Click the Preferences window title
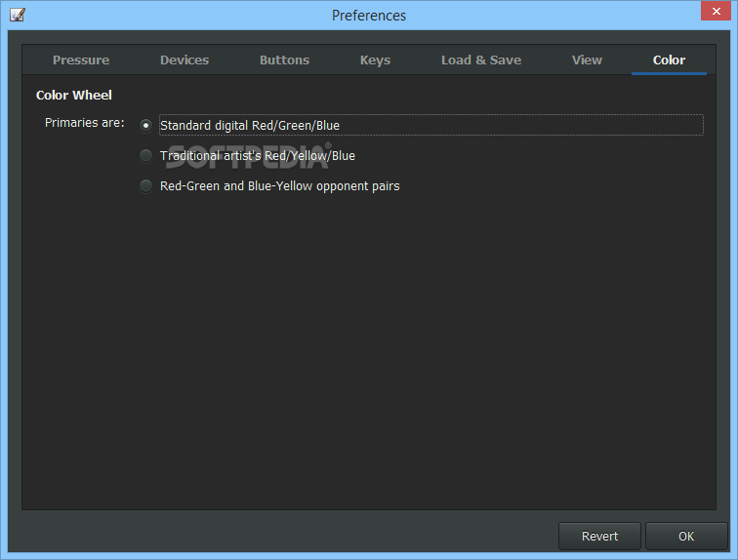 coord(369,16)
